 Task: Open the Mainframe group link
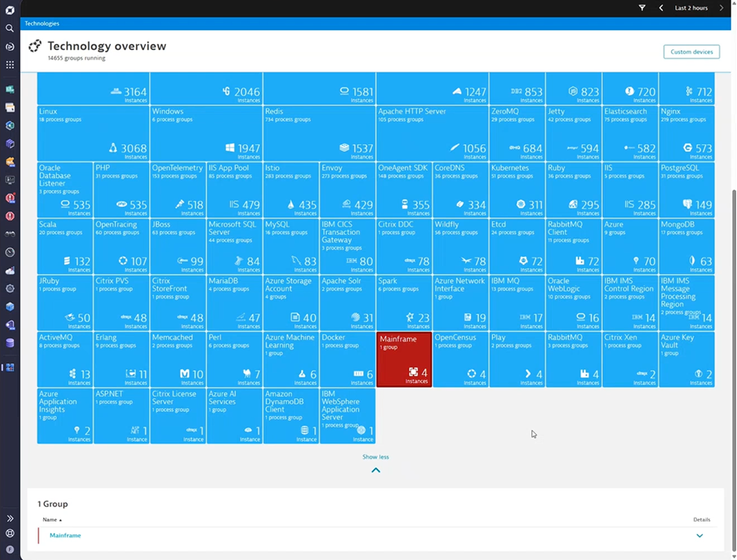pos(65,536)
